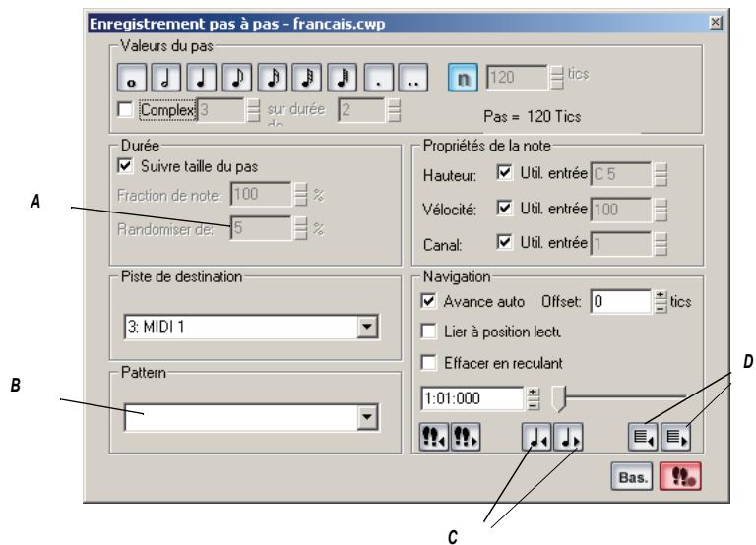
Task: Toggle the double dotted note button
Action: [x=413, y=78]
